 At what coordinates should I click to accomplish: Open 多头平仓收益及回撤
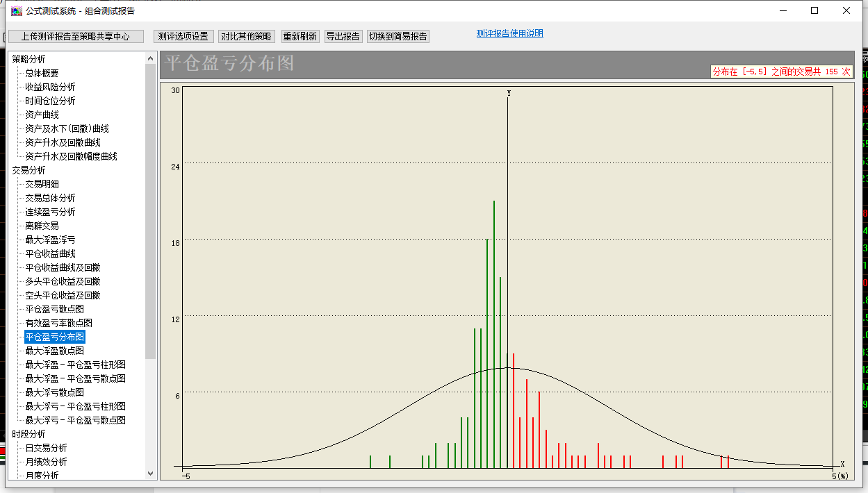(x=63, y=281)
